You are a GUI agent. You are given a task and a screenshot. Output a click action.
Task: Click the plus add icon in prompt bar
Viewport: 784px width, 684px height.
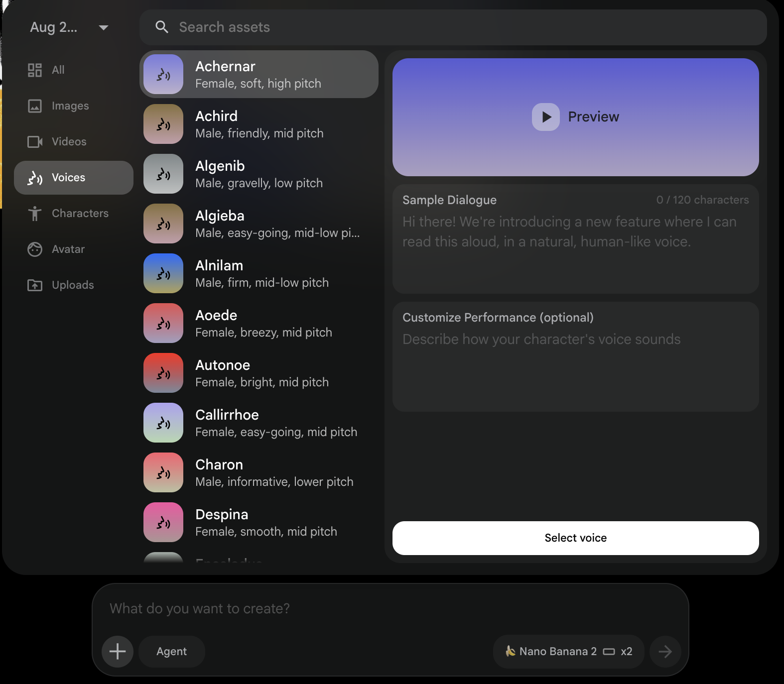point(118,651)
